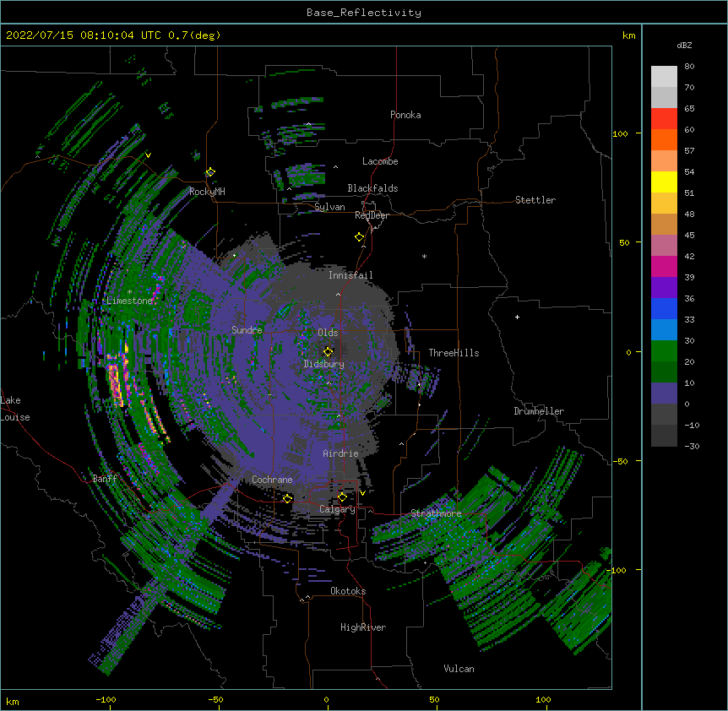The width and height of the screenshot is (728, 711).
Task: Click the Strathmore label
Action: [x=436, y=513]
